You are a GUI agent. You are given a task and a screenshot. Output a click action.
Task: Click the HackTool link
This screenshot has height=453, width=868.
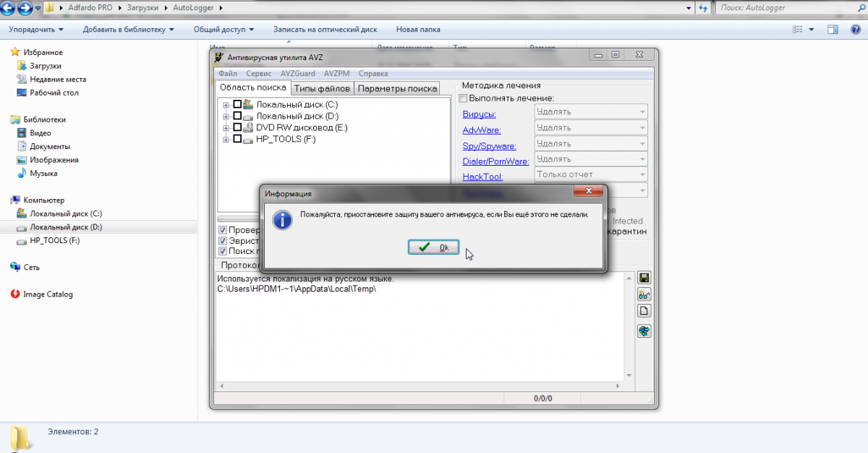pyautogui.click(x=483, y=177)
